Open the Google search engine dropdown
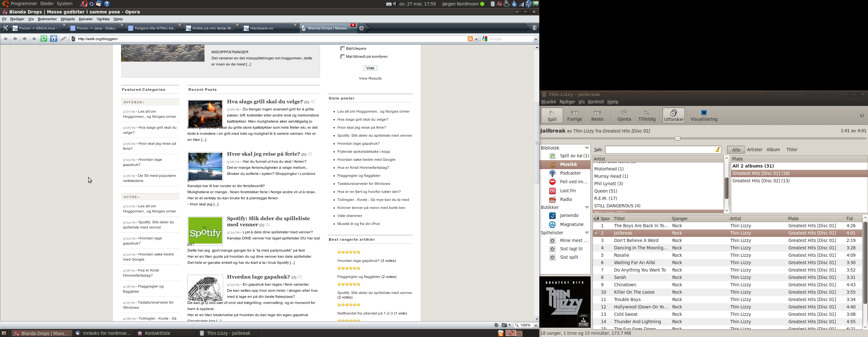Image resolution: width=868 pixels, height=337 pixels. pyautogui.click(x=535, y=39)
